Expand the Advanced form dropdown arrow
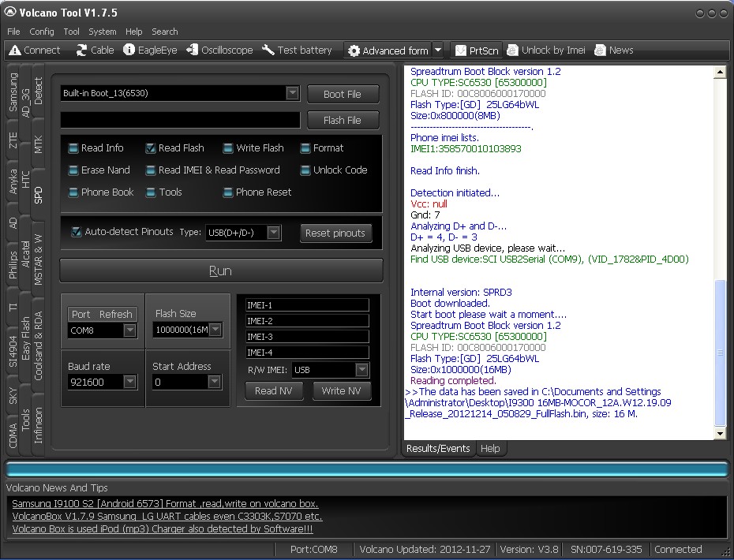This screenshot has width=734, height=560. pos(438,50)
